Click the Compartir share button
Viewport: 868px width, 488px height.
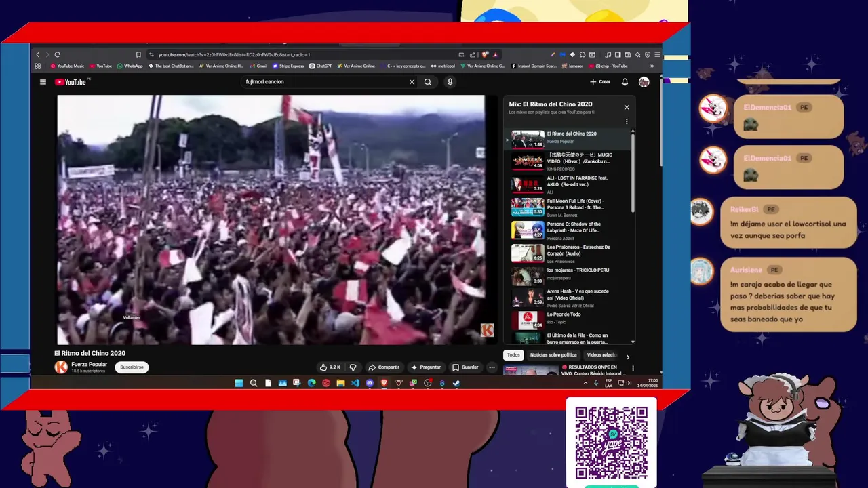384,367
